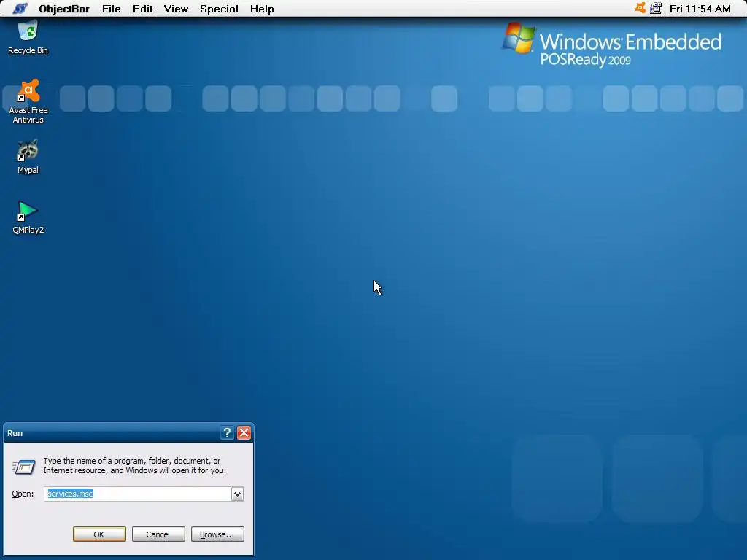Click the Run dialog help question-mark button
The image size is (747, 560).
click(x=228, y=433)
